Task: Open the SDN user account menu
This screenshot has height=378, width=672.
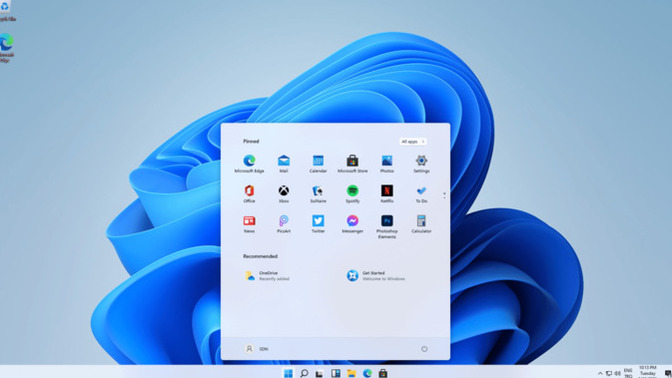Action: [256, 349]
